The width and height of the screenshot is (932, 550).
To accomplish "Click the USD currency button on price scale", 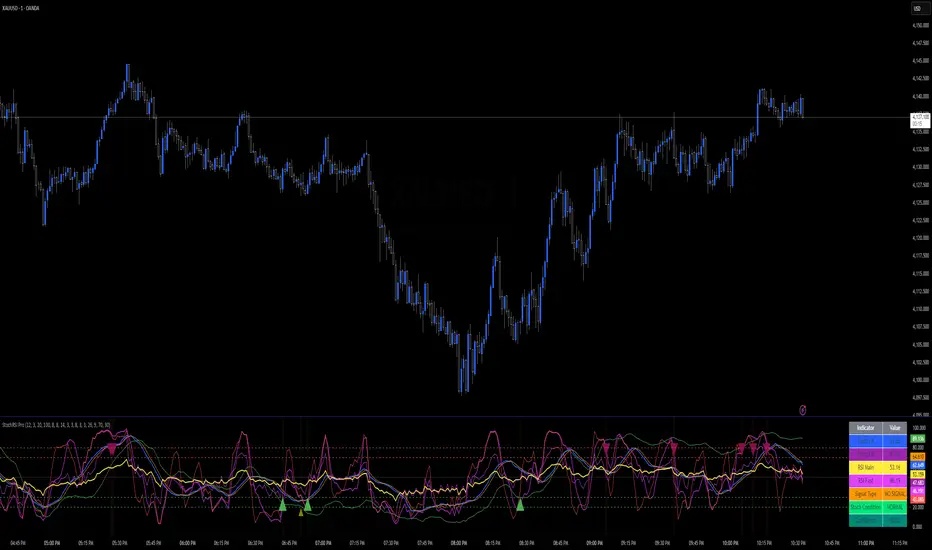I will tap(917, 9).
